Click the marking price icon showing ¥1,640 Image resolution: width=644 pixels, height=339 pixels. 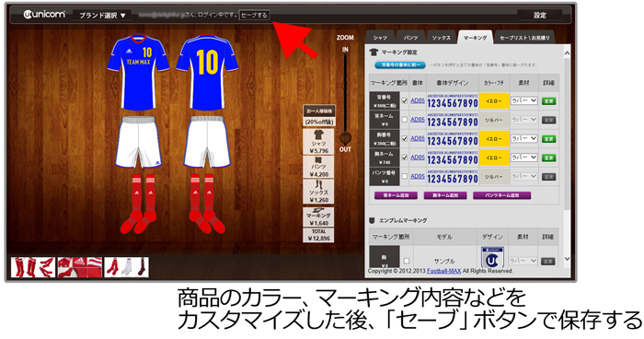pyautogui.click(x=318, y=211)
